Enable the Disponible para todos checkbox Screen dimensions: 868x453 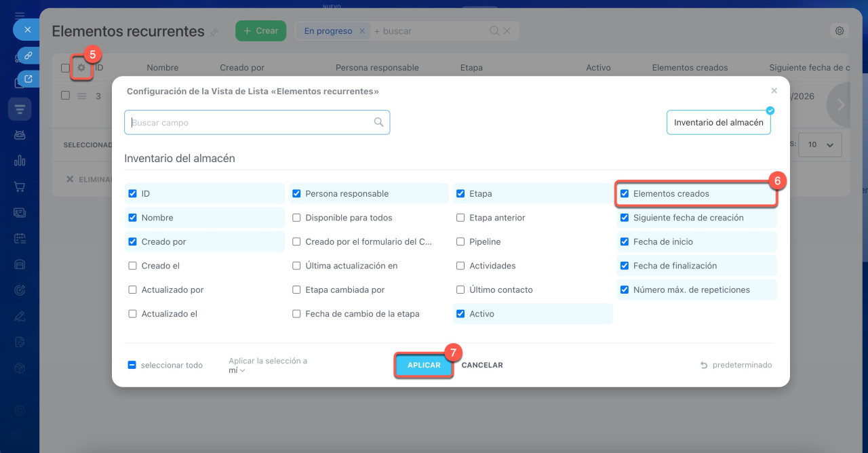[296, 218]
